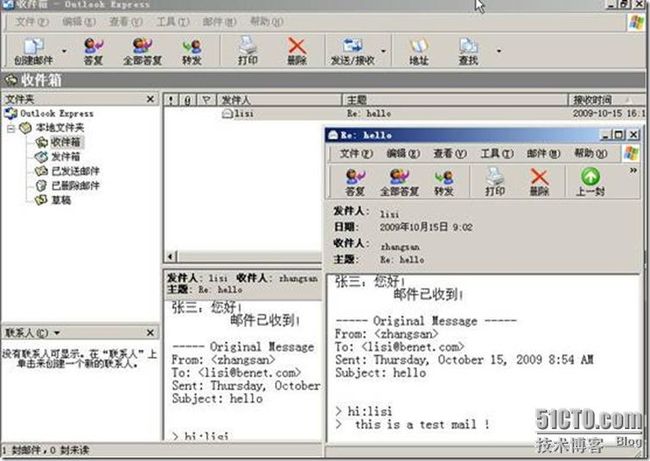Click Print (打印) in main toolbar
Viewport: 650px width, 461px height.
point(247,51)
